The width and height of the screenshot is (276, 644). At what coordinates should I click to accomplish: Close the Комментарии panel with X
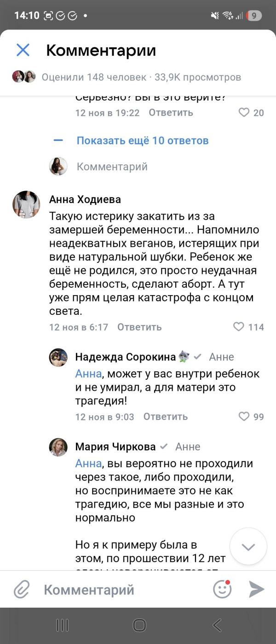point(23,50)
